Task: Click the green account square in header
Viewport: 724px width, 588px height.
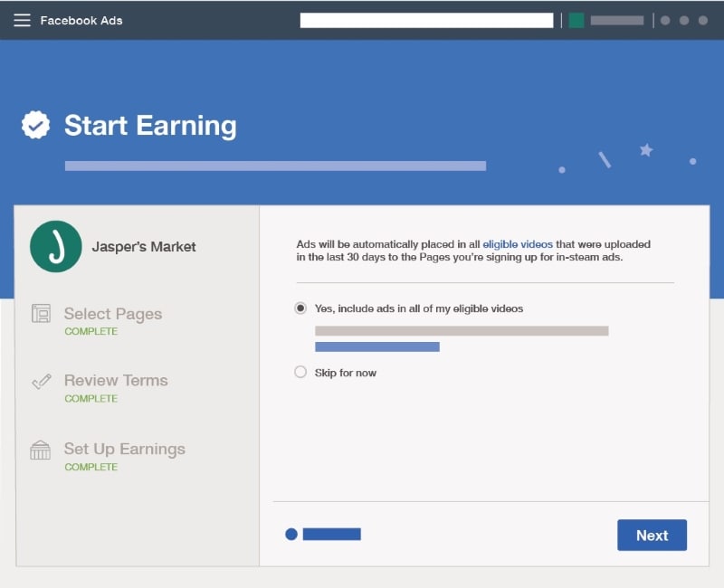Action: 576,20
